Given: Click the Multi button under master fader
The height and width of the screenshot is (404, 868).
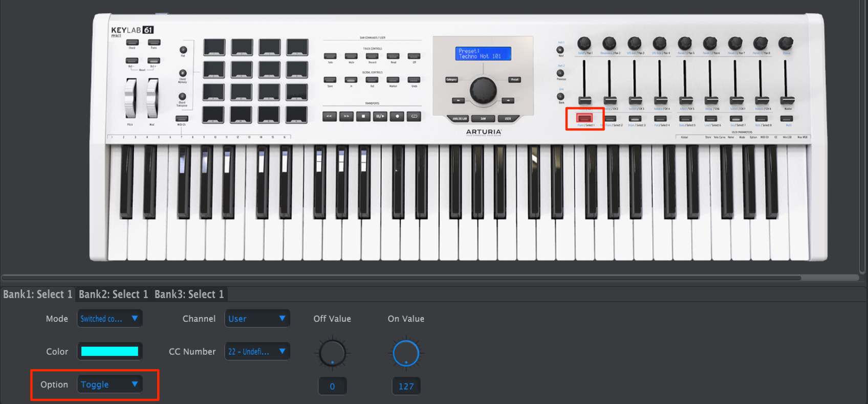Looking at the screenshot, I should click(x=787, y=119).
